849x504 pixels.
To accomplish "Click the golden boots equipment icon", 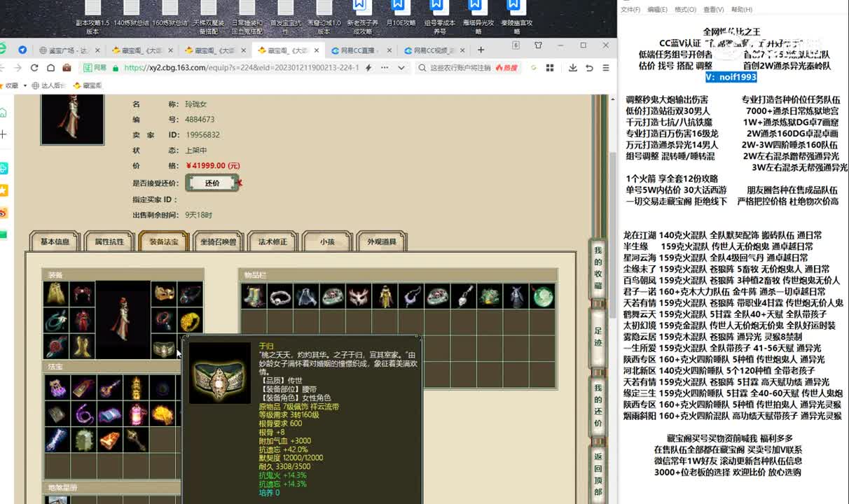I will coord(82,346).
